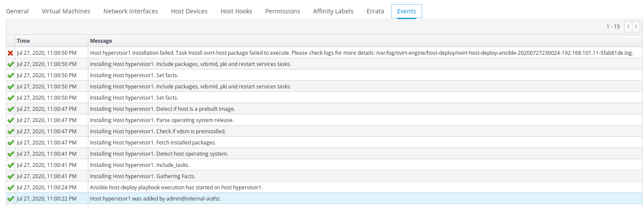Open the Permissions tab
The width and height of the screenshot is (644, 207).
tap(283, 11)
